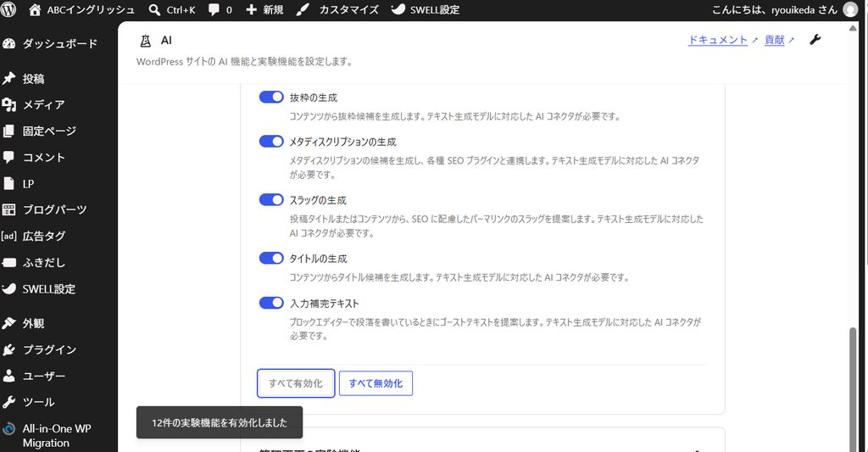The image size is (868, 452).
Task: Open 投稿 menu label
Action: pos(33,79)
